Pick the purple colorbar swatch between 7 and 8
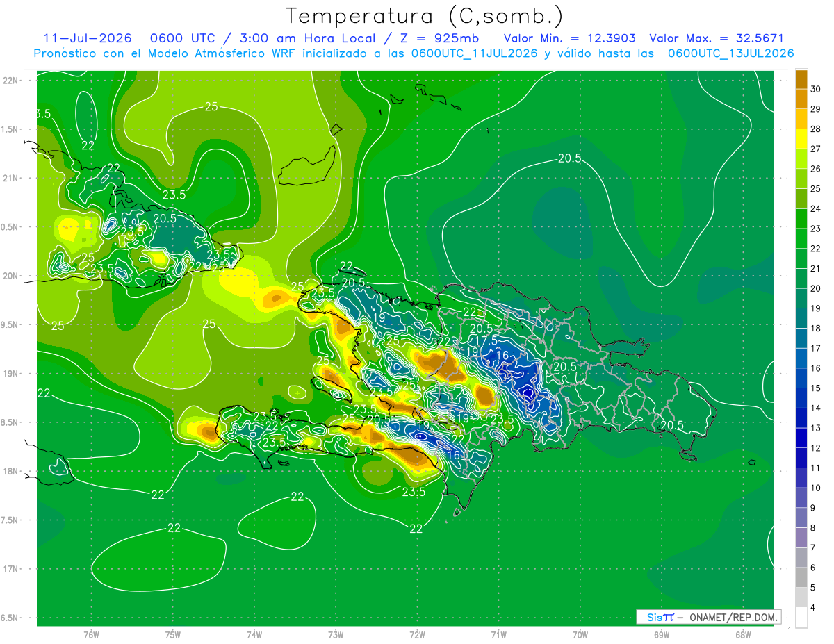The image size is (834, 644). coord(801,538)
